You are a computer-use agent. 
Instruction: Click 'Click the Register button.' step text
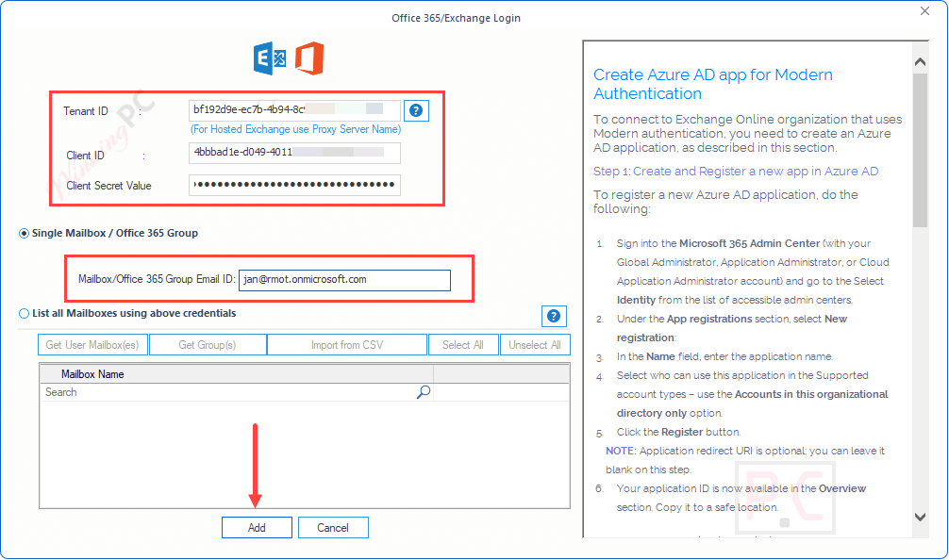[x=678, y=432]
